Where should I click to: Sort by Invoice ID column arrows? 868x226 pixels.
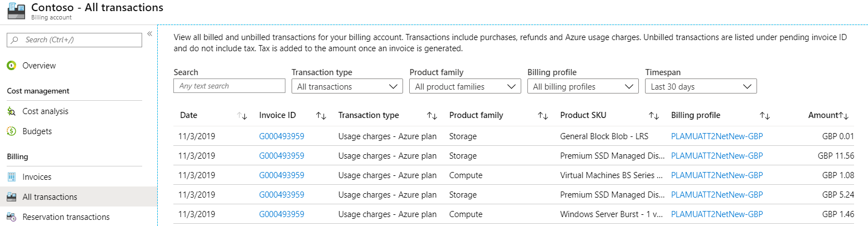321,116
